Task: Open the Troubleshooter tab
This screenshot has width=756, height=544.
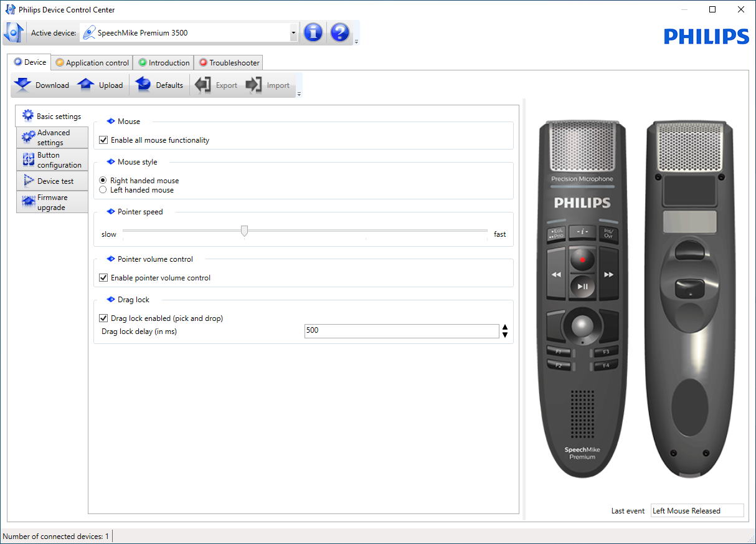Action: pos(229,63)
